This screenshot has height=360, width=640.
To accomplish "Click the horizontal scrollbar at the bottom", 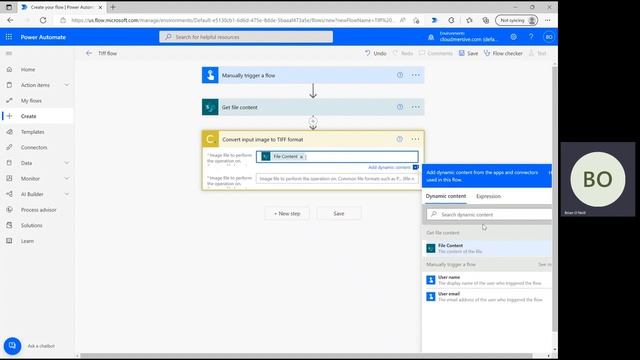I will pyautogui.click(x=306, y=356).
